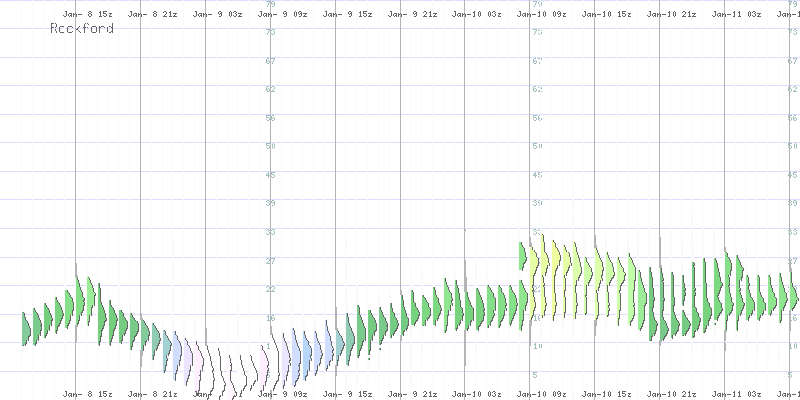Image resolution: width=800 pixels, height=400 pixels.
Task: Click the top Jan-10 15z time label
Action: tap(607, 16)
